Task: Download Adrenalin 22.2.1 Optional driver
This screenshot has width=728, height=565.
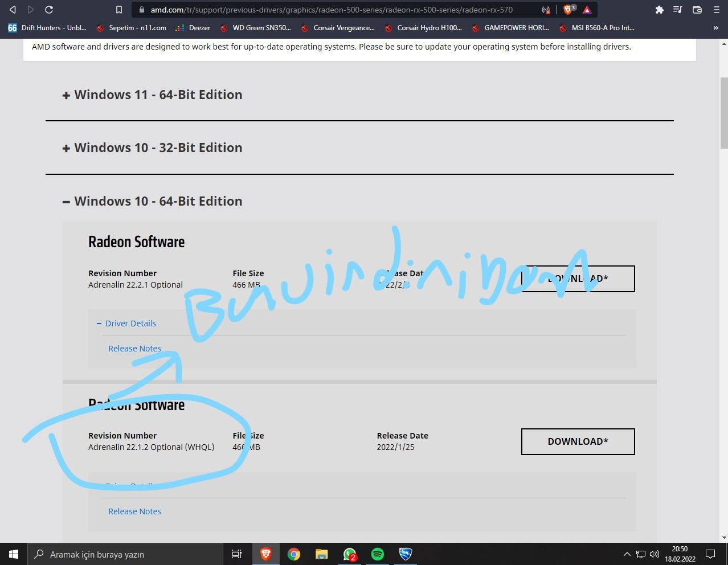Action: tap(578, 279)
